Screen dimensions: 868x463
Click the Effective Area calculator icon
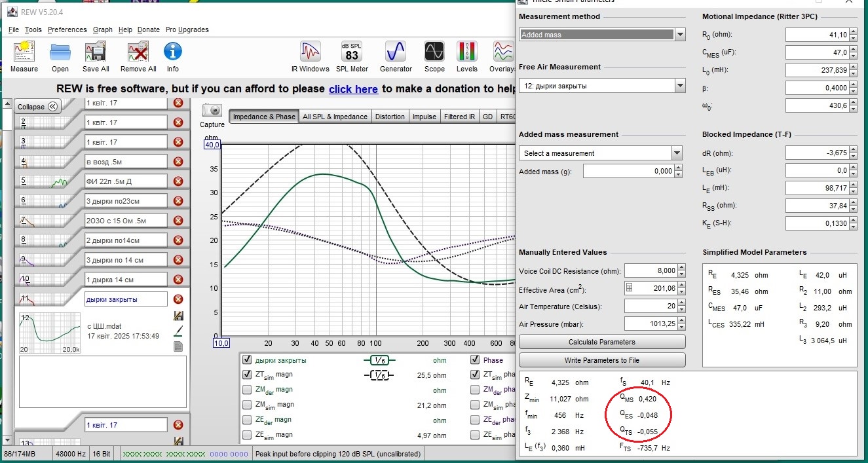click(629, 287)
